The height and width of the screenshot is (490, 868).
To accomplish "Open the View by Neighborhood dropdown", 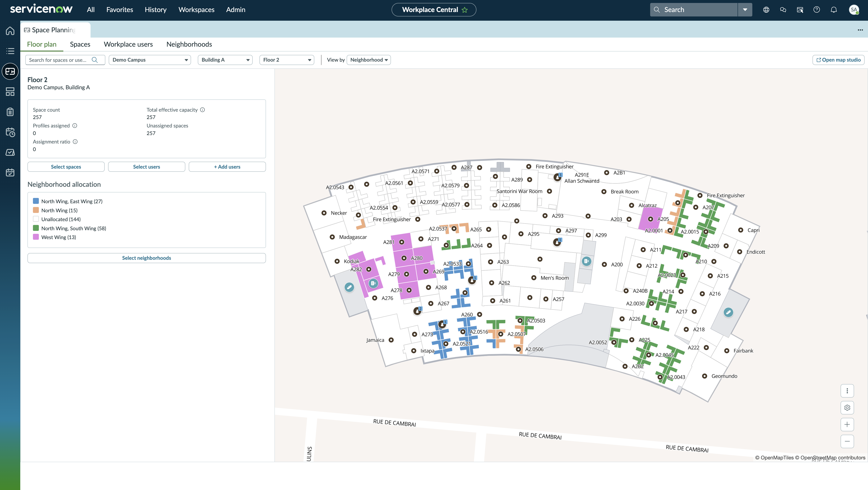I will tap(369, 60).
